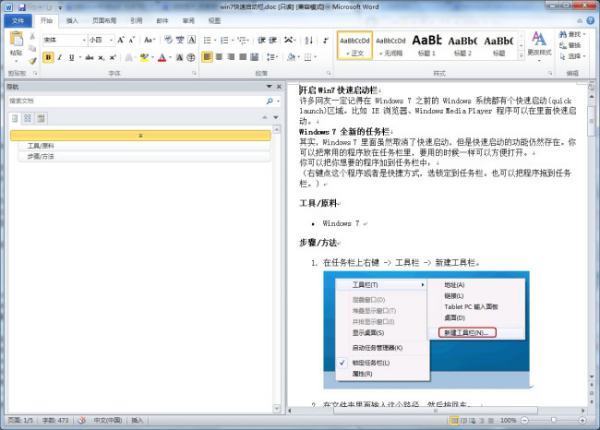This screenshot has height=430, width=600.
Task: Open the font name dropdown
Action: pyautogui.click(x=84, y=40)
